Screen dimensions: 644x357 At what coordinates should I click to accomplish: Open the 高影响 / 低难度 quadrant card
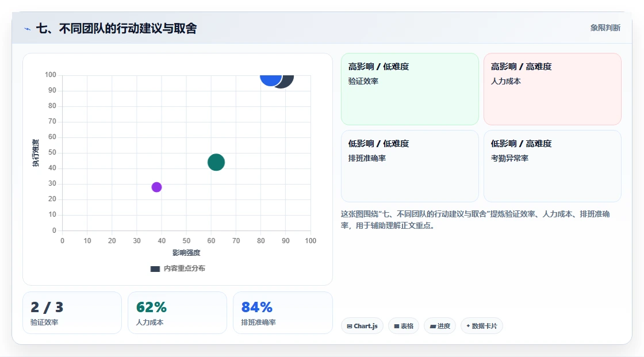(x=410, y=89)
